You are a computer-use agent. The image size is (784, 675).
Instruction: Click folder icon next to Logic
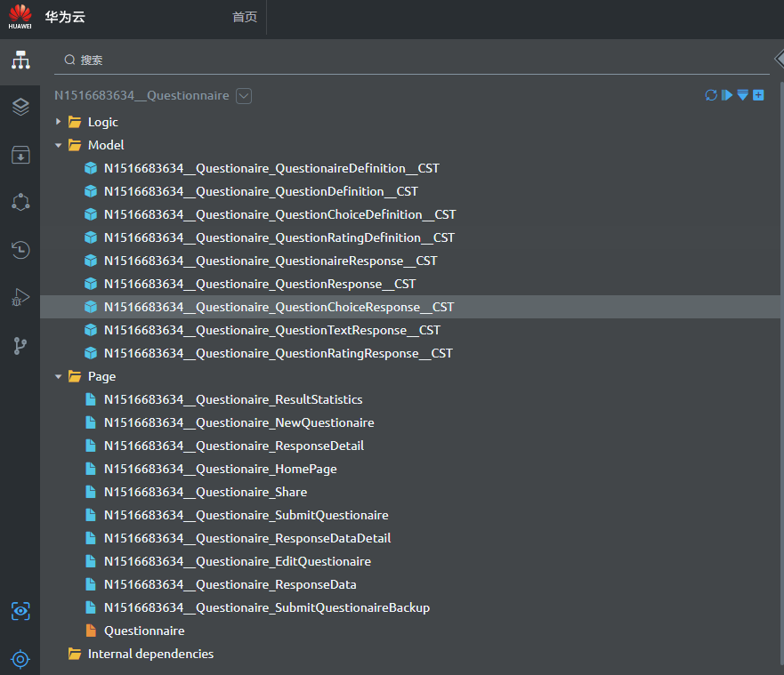[x=75, y=122]
